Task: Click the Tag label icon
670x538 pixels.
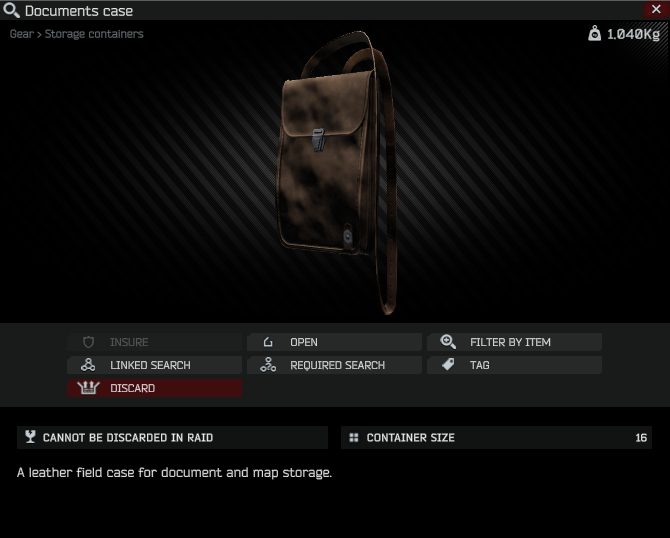Action: (448, 365)
